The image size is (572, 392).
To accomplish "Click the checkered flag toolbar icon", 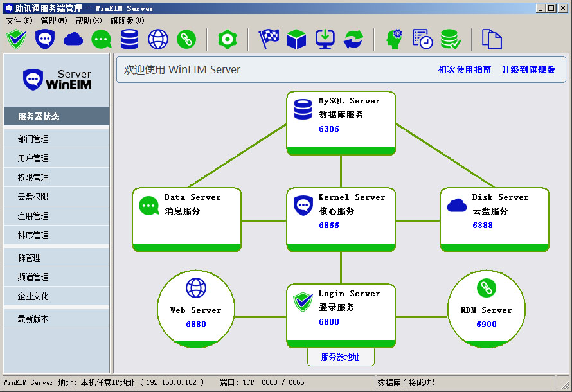I will click(269, 39).
